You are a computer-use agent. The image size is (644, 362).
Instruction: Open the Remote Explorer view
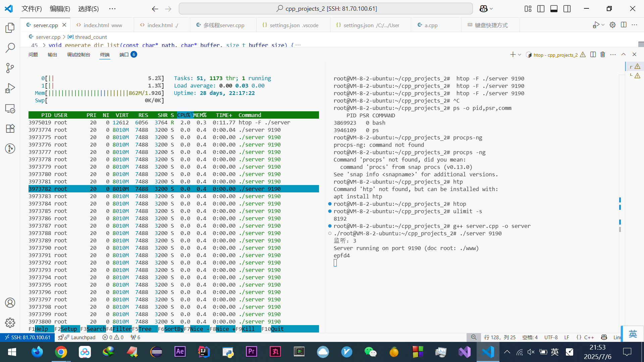(x=10, y=109)
